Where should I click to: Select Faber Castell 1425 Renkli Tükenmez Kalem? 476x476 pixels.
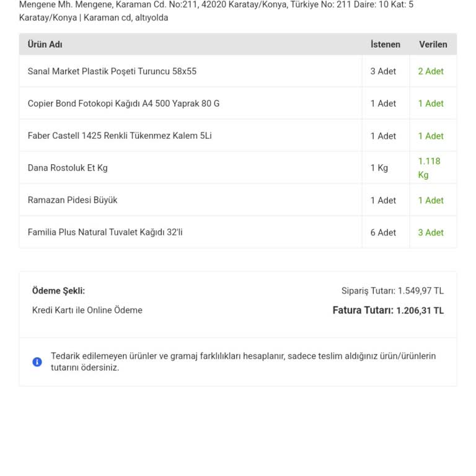[120, 136]
